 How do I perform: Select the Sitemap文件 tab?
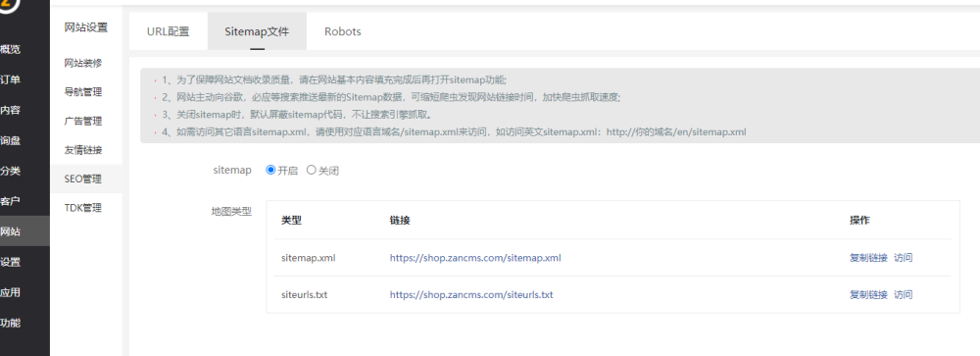[257, 31]
